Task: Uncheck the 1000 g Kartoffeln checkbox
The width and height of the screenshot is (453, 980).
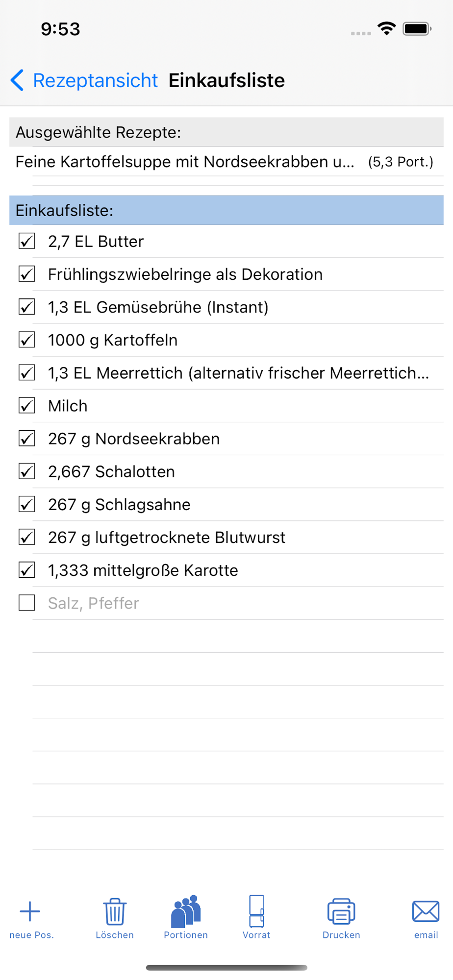Action: click(26, 340)
